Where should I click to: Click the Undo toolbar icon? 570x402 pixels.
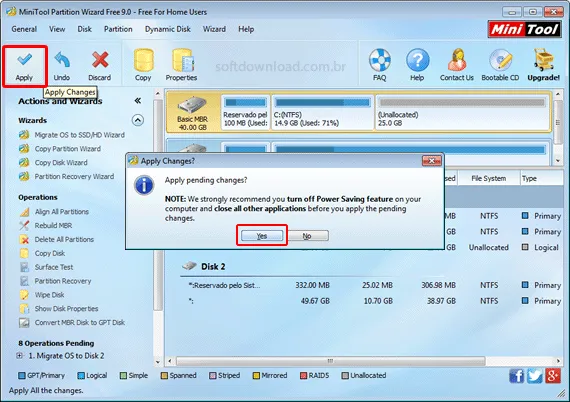pos(62,66)
